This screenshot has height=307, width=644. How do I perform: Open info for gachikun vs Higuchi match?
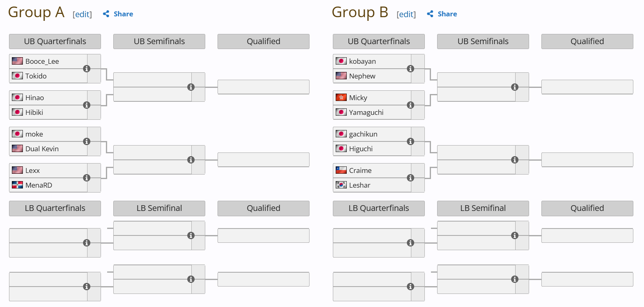(411, 141)
